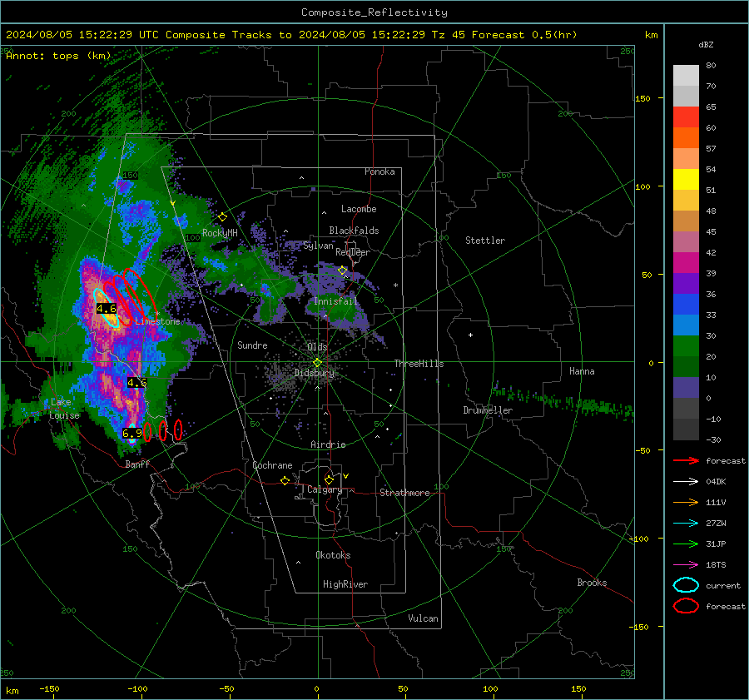This screenshot has width=749, height=700.
Task: Click the Limestone label
Action: pyautogui.click(x=157, y=321)
